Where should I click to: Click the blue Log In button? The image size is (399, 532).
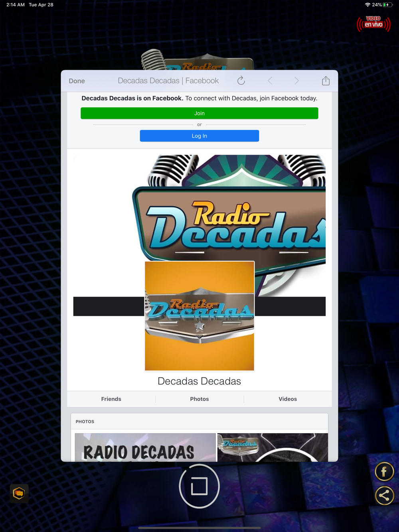click(199, 136)
